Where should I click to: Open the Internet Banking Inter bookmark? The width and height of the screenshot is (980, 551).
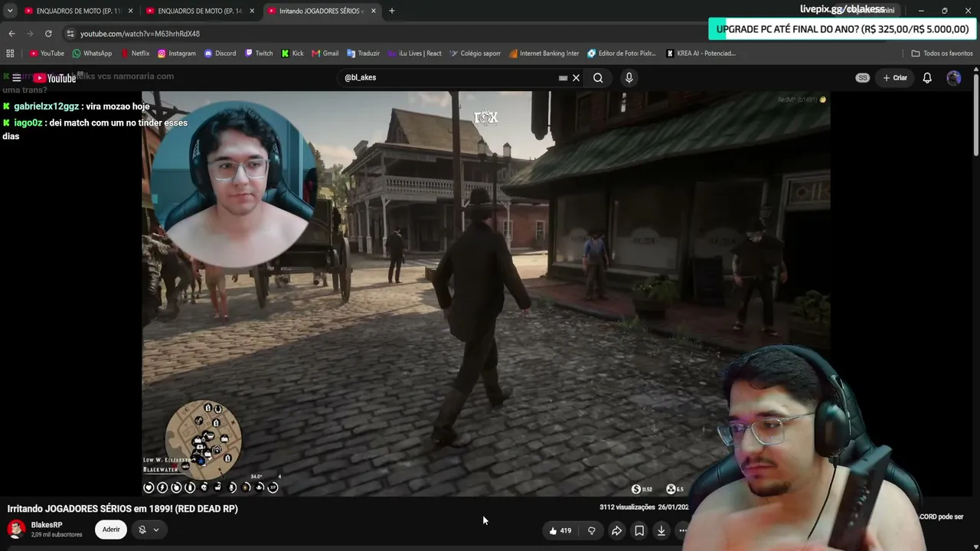(x=544, y=54)
